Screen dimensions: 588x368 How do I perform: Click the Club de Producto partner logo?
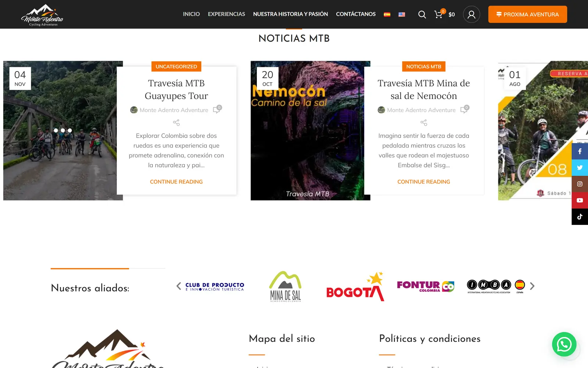pyautogui.click(x=215, y=287)
